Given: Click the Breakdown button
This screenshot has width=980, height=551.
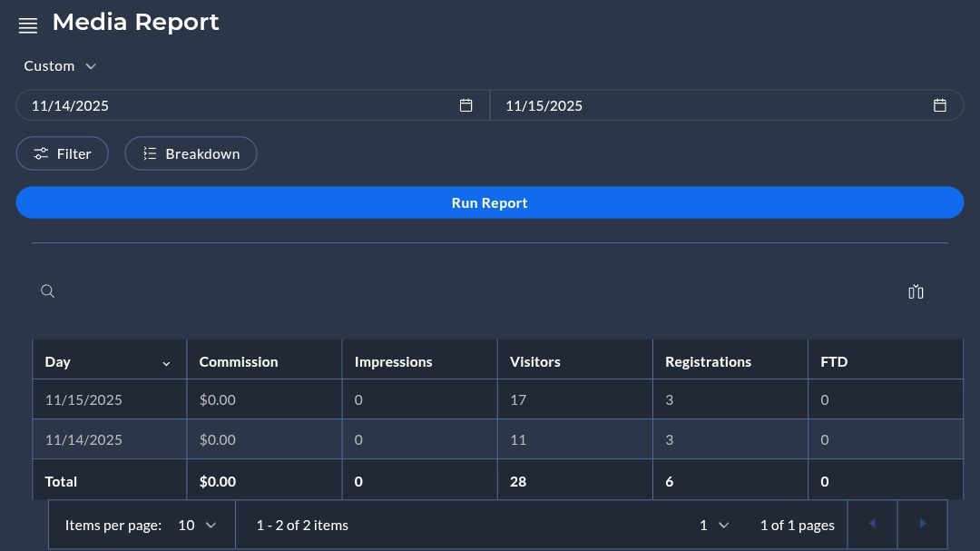Looking at the screenshot, I should coord(191,153).
